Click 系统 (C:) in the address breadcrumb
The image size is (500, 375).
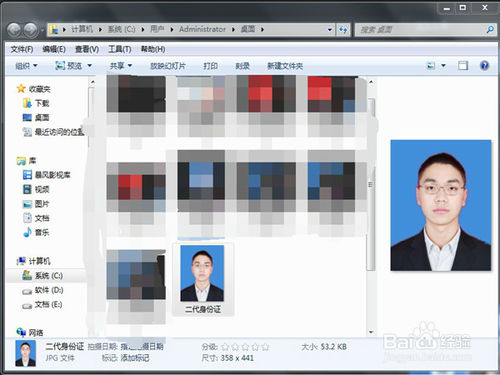pyautogui.click(x=121, y=29)
